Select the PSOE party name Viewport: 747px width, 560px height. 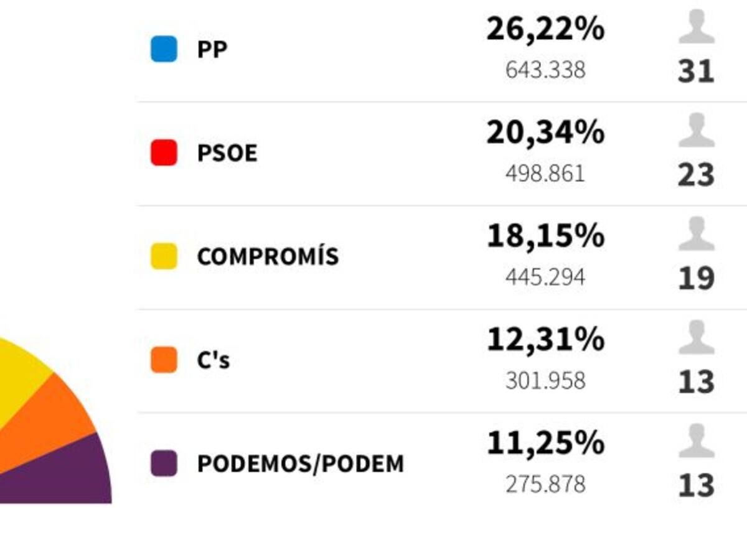[x=227, y=153]
